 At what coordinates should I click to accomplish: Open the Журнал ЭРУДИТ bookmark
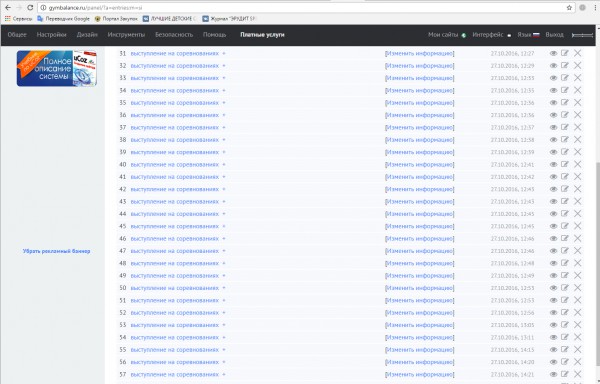(228, 18)
